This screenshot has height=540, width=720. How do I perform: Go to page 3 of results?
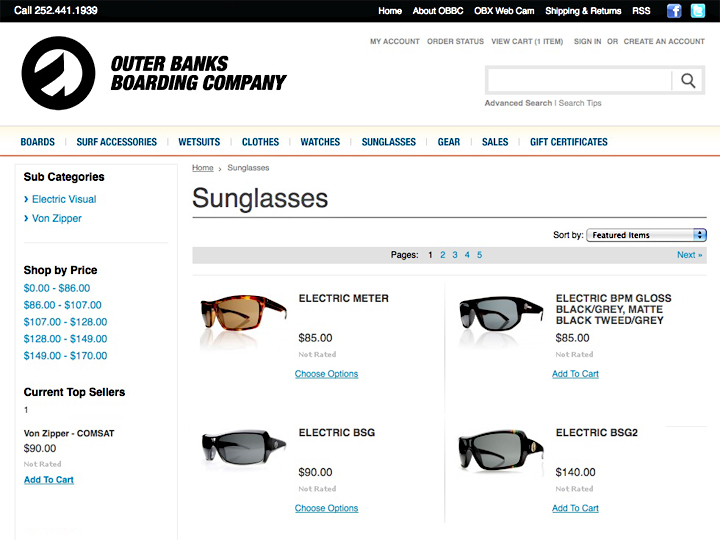click(455, 255)
